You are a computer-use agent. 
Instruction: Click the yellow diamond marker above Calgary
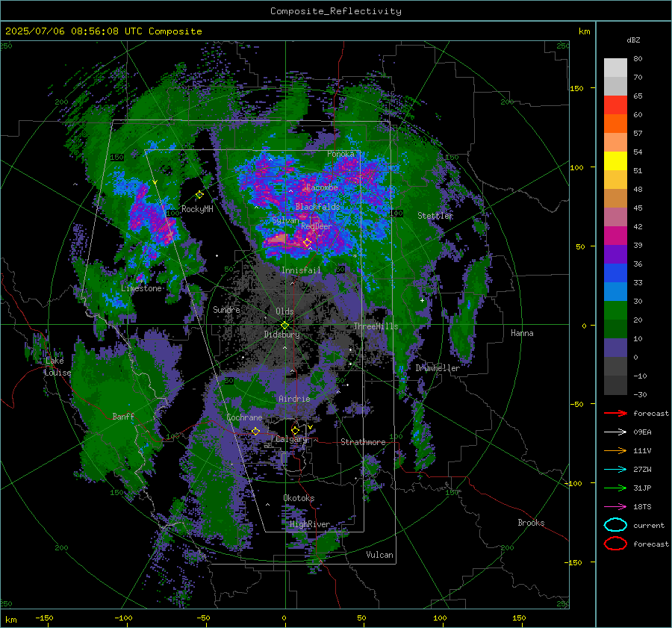(x=295, y=430)
